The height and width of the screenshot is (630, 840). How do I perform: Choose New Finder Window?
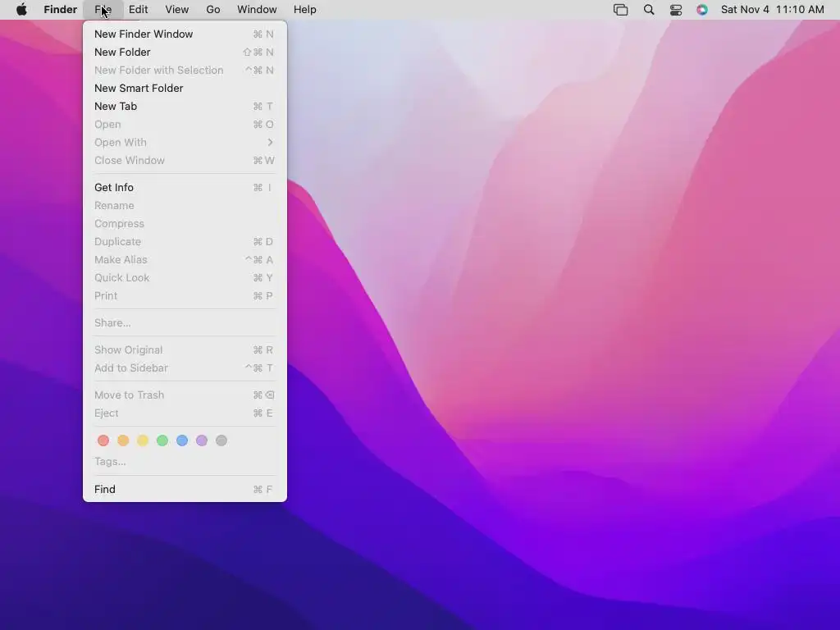[185, 34]
